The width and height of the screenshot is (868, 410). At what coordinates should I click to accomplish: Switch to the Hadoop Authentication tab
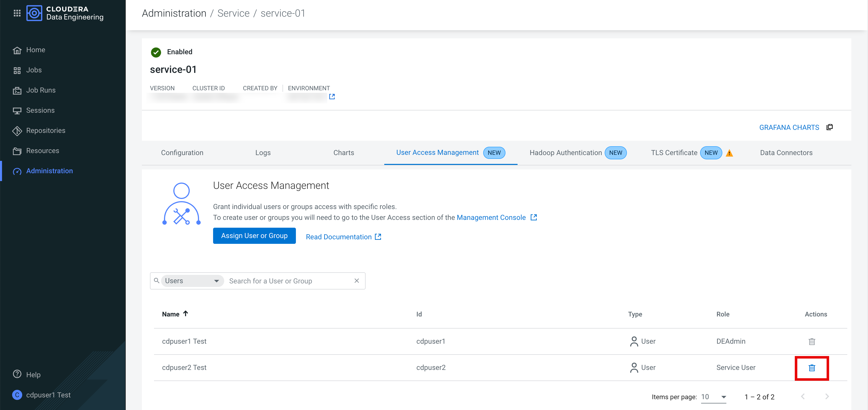(566, 153)
